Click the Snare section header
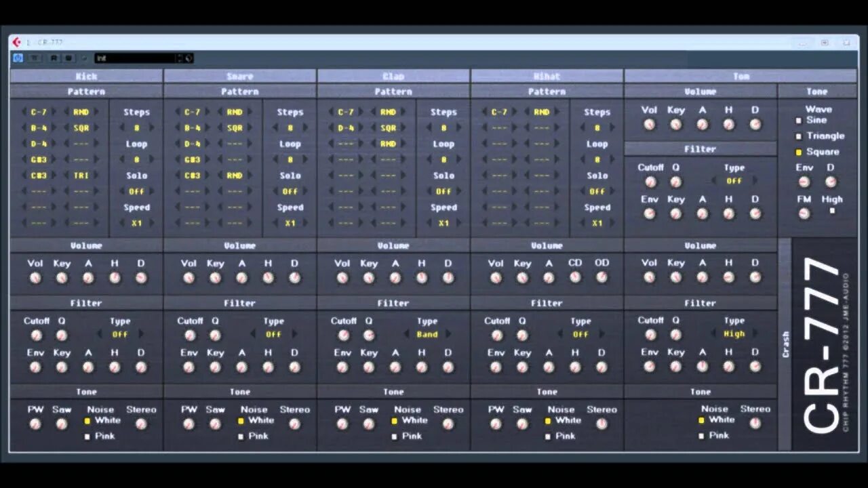This screenshot has width=868, height=488. [x=239, y=76]
